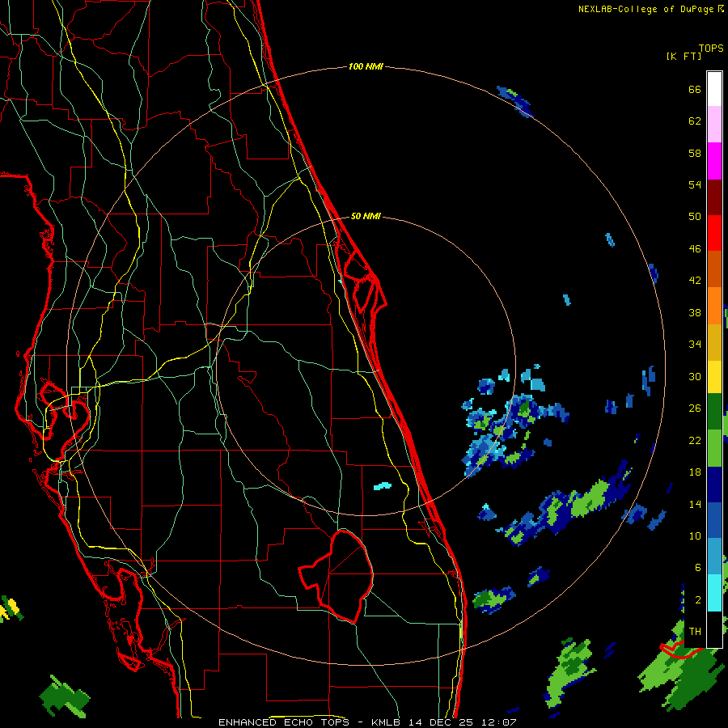Click the '58' legend value
This screenshot has height=728, width=728.
[x=695, y=153]
